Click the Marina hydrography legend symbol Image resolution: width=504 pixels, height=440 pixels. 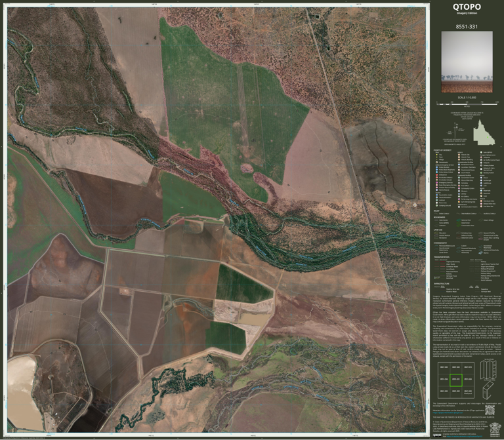point(480,252)
